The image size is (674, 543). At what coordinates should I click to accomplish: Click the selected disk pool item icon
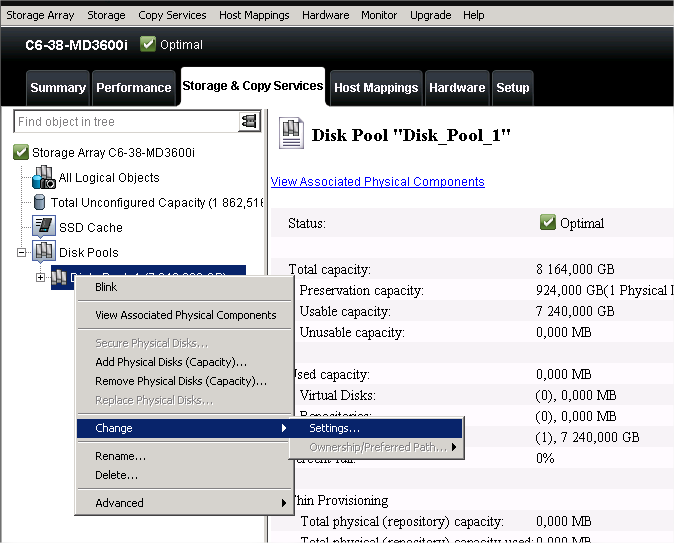point(59,278)
